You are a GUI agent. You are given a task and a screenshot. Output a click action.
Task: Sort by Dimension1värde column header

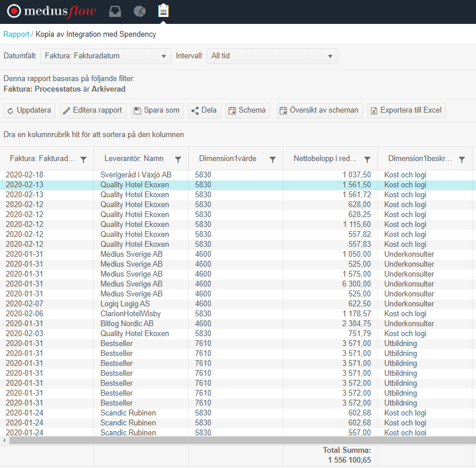[228, 159]
